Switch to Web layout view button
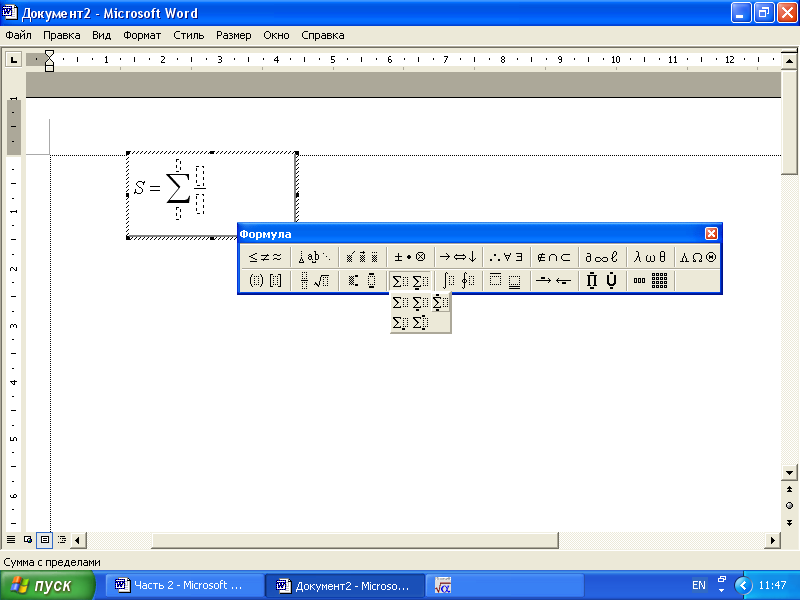 pos(28,539)
